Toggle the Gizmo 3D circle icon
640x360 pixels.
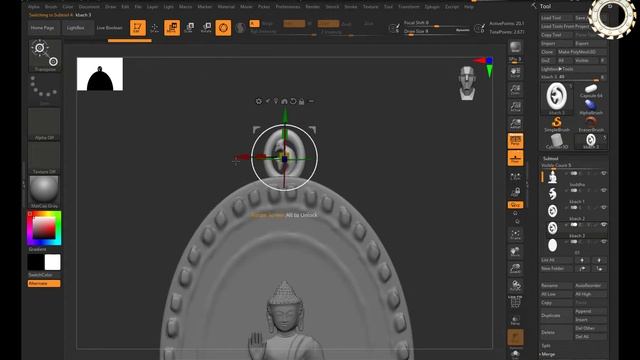click(x=223, y=28)
